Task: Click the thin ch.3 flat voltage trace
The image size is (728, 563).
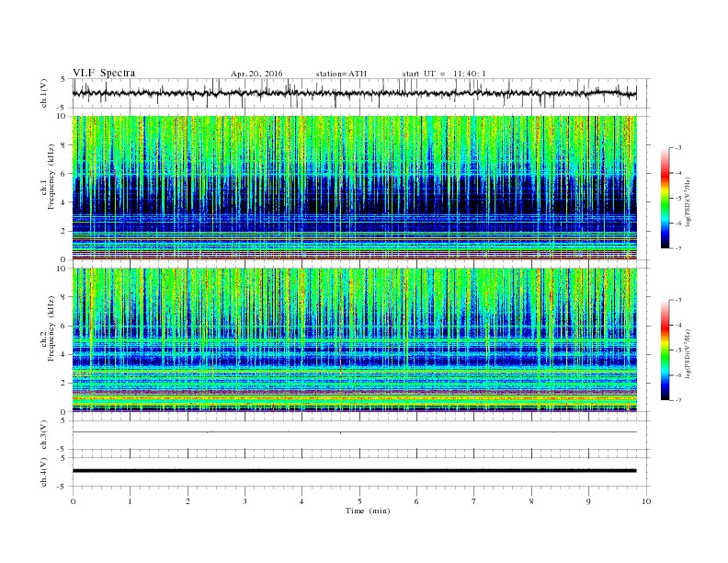Action: [x=355, y=432]
